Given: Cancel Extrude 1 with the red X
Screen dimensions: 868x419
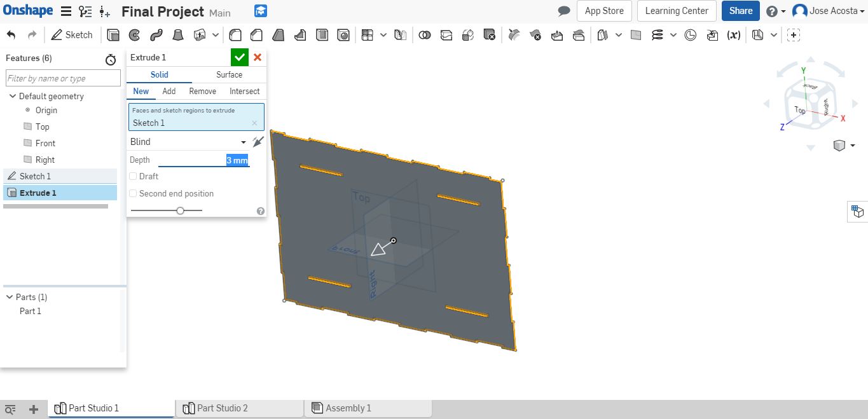Looking at the screenshot, I should pos(258,57).
